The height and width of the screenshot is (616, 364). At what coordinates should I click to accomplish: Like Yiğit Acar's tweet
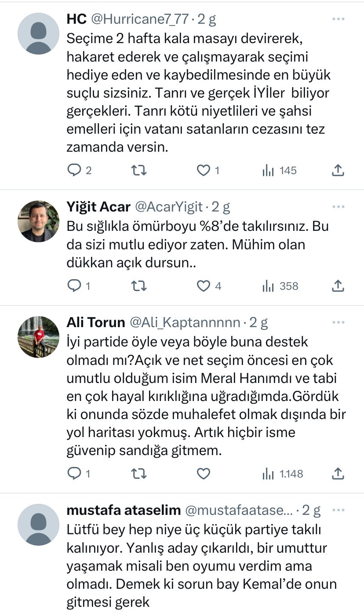coord(203,286)
